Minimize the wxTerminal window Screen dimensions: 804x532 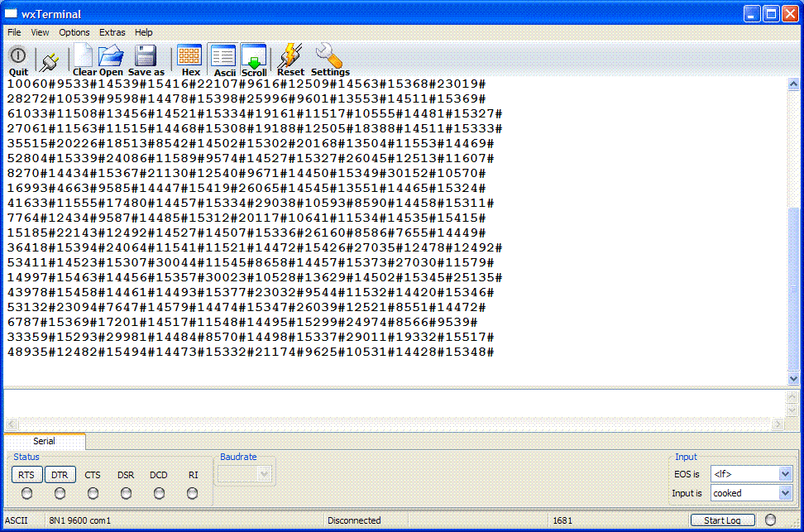752,14
